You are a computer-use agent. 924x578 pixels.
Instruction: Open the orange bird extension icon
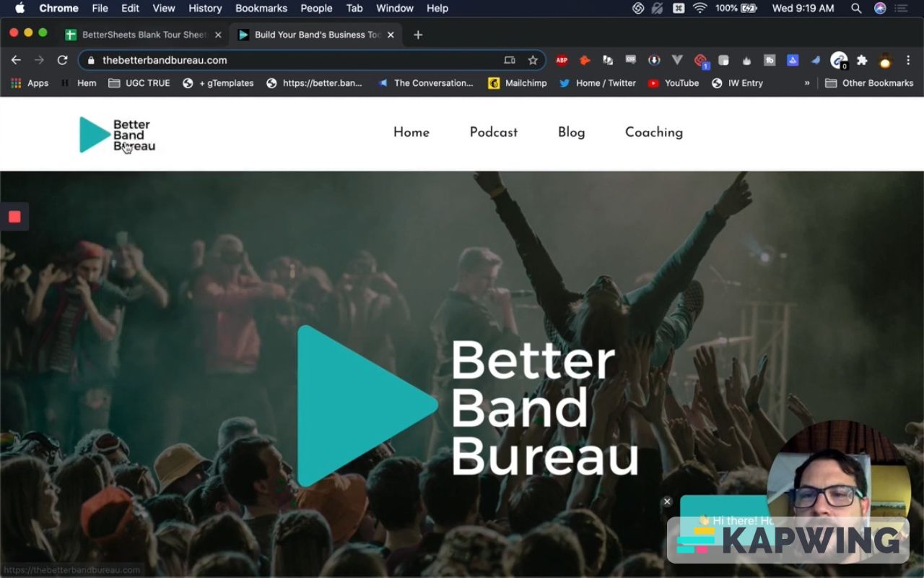pos(585,61)
